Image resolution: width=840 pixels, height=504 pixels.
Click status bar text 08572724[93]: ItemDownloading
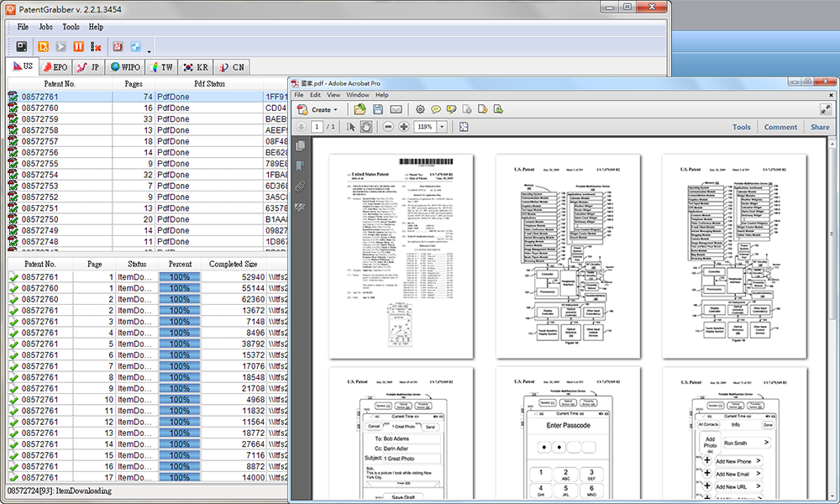tap(60, 491)
